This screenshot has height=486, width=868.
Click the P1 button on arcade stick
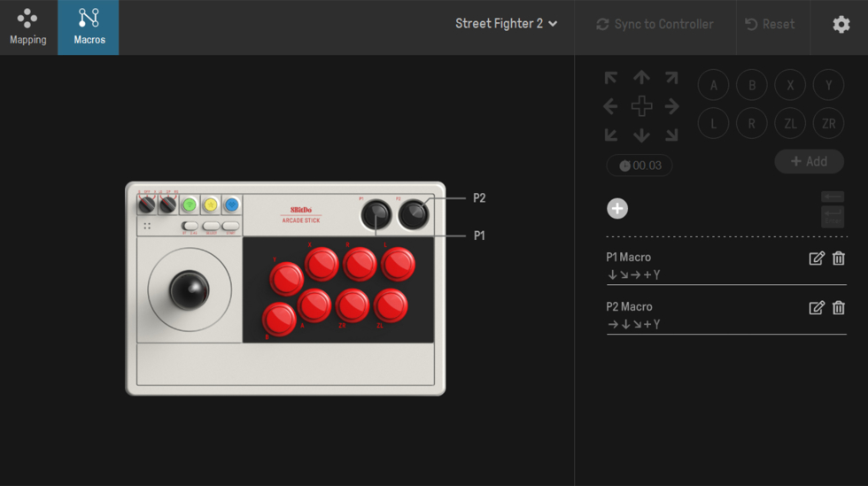pos(376,215)
